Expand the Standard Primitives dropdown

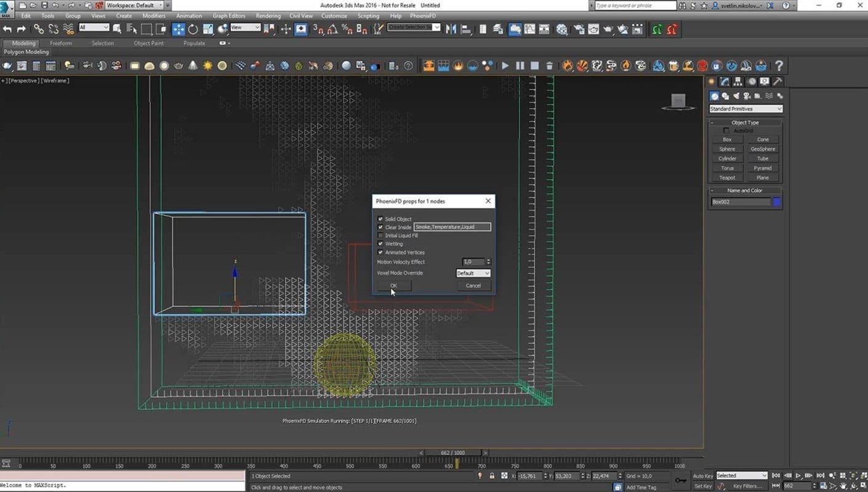(x=745, y=109)
